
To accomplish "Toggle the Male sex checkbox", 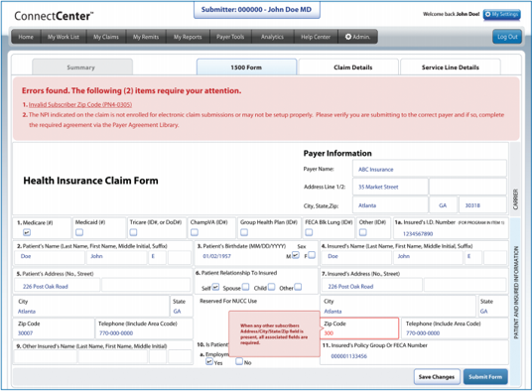I will point(296,255).
